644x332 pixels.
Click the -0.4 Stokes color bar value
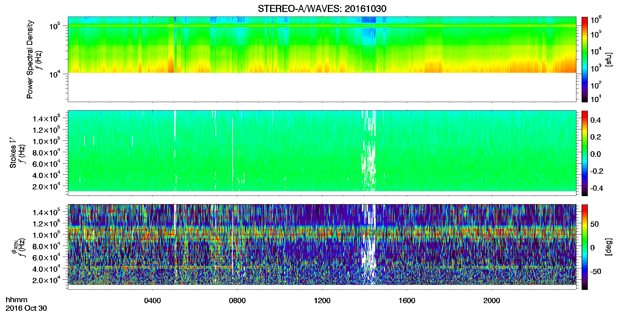tap(597, 188)
